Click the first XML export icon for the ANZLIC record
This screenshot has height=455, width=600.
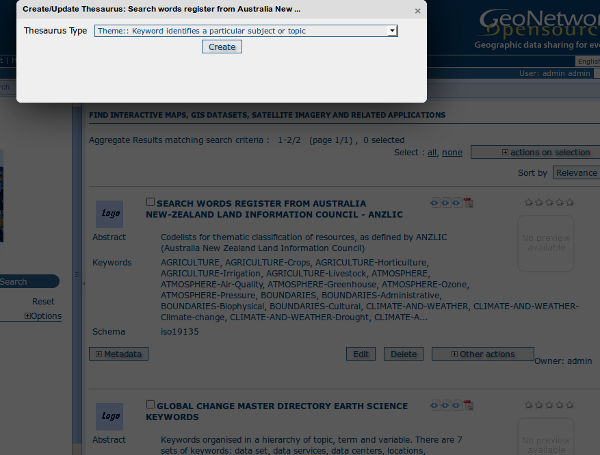click(x=435, y=202)
